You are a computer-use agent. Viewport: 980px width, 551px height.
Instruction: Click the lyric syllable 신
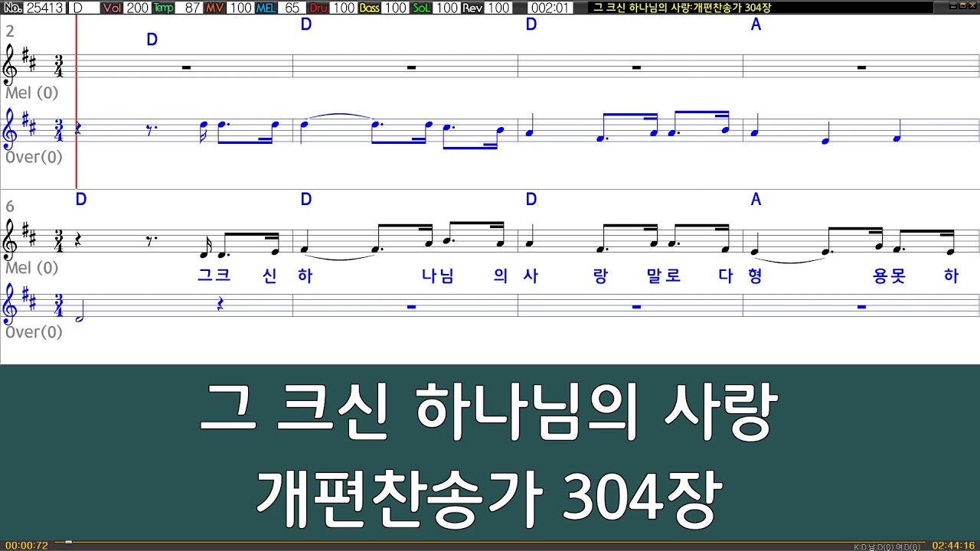point(269,276)
